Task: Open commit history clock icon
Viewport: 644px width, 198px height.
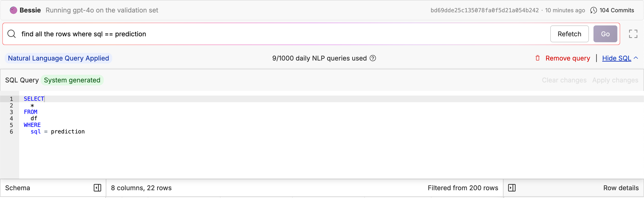Action: (593, 10)
